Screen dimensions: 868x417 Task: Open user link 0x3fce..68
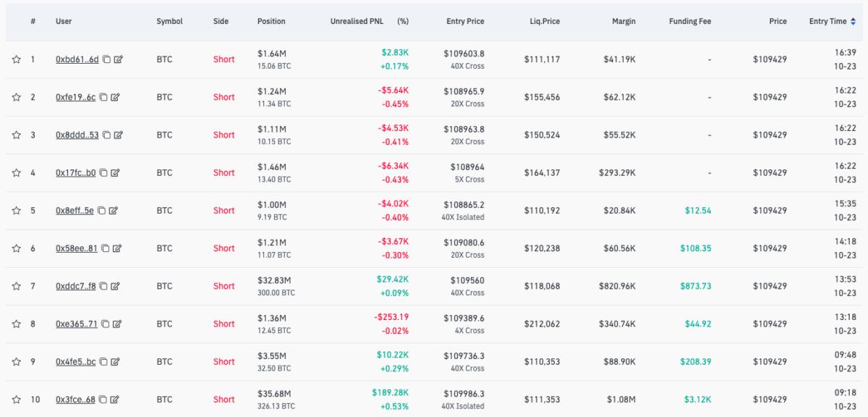77,400
